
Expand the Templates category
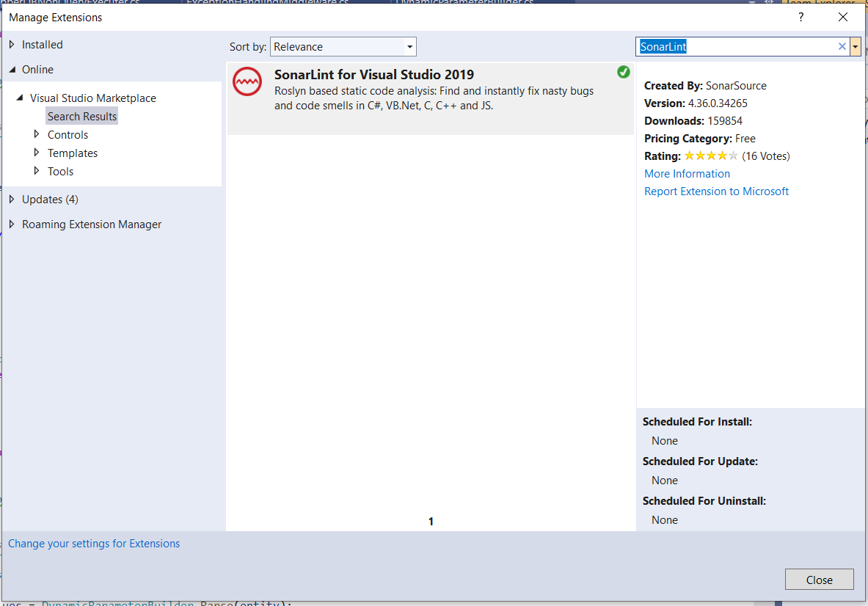pyautogui.click(x=73, y=153)
